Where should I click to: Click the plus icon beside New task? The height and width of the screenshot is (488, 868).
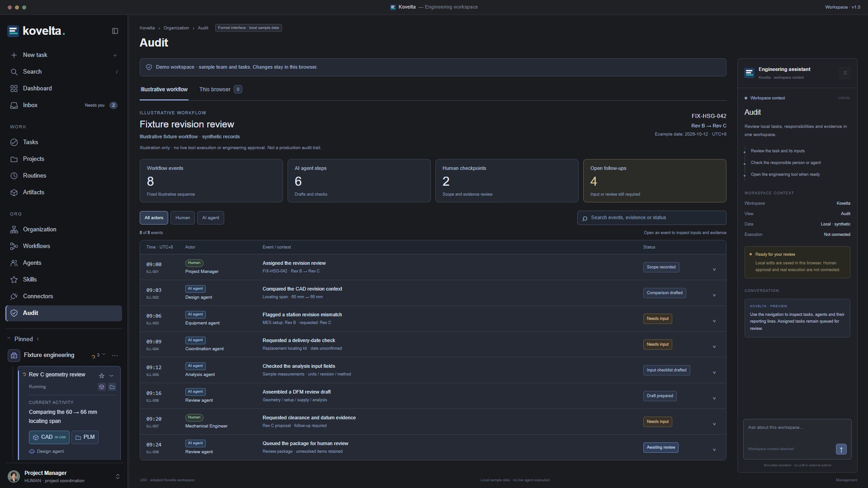coord(115,55)
